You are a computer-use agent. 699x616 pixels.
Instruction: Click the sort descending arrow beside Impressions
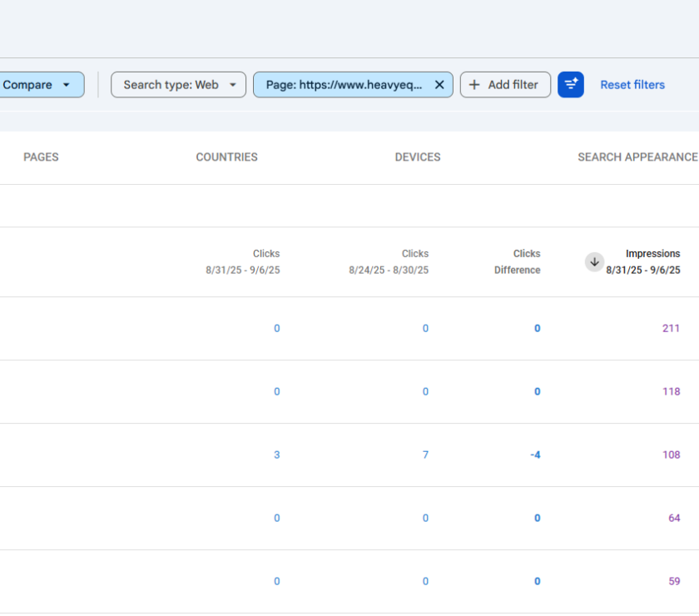click(x=594, y=262)
